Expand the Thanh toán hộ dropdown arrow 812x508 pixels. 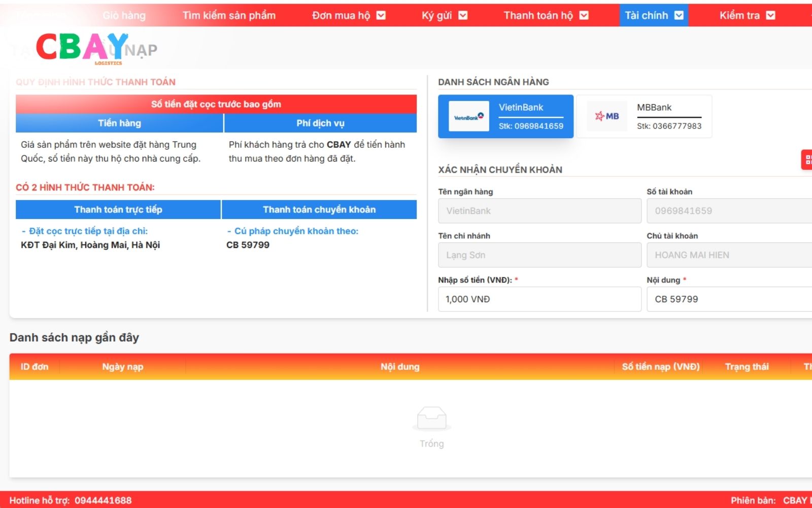click(584, 15)
